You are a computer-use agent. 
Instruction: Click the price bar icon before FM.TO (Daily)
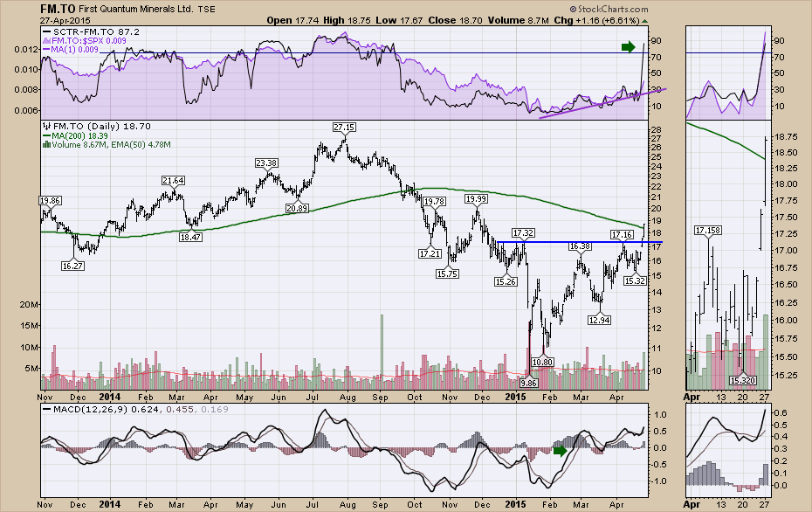click(x=46, y=127)
